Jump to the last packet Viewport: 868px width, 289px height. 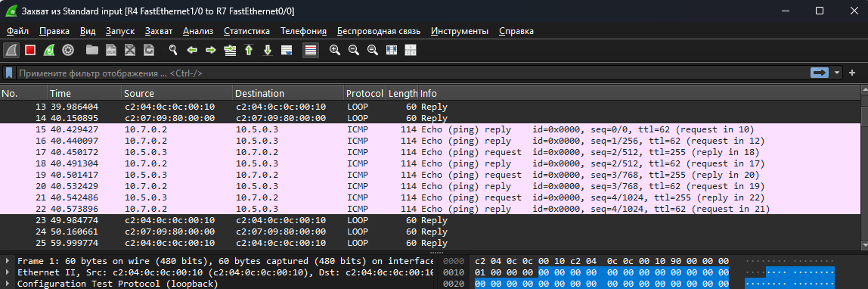pos(268,51)
